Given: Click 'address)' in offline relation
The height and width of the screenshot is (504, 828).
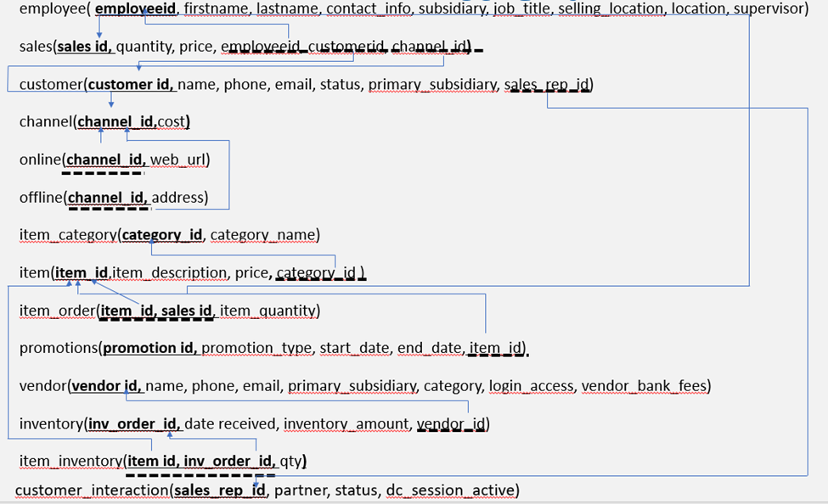Looking at the screenshot, I should (x=180, y=198).
